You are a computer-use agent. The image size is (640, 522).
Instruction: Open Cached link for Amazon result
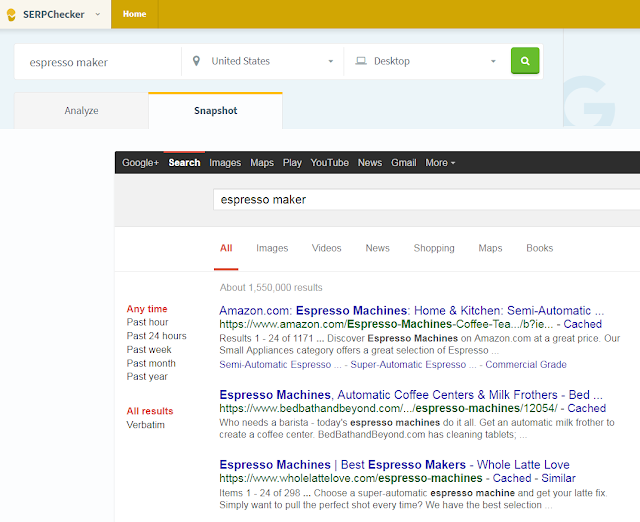pos(582,324)
